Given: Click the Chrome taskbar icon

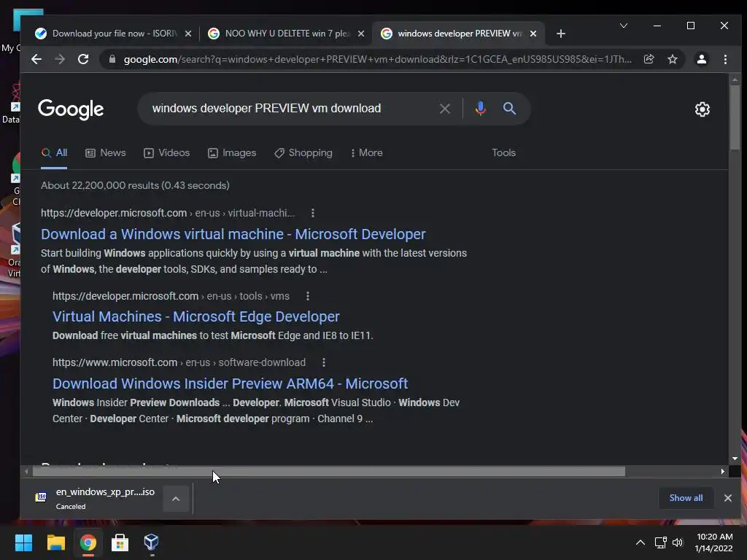Looking at the screenshot, I should [88, 542].
